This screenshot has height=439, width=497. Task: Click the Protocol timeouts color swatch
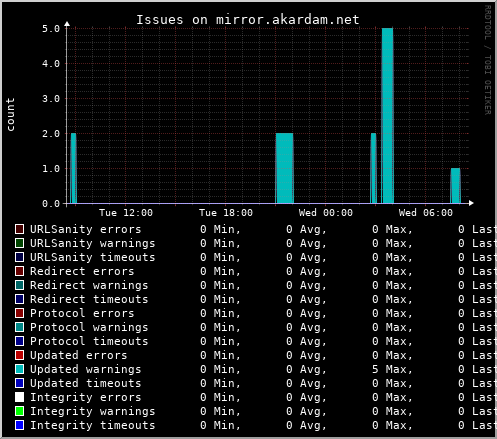(19, 341)
